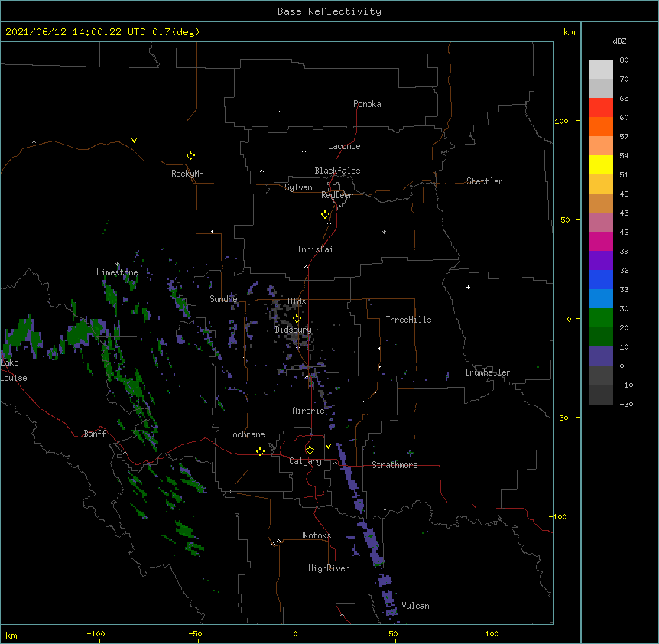Click the HighRiver town label
Screen dimensions: 659x644
click(x=329, y=568)
